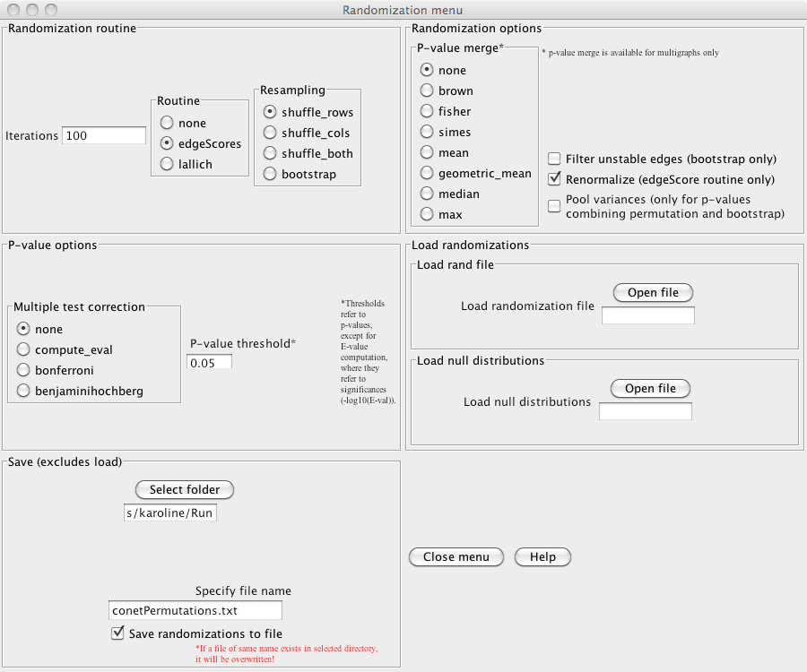This screenshot has height=672, width=807.
Task: Select geometric_mean merge option
Action: pos(427,173)
